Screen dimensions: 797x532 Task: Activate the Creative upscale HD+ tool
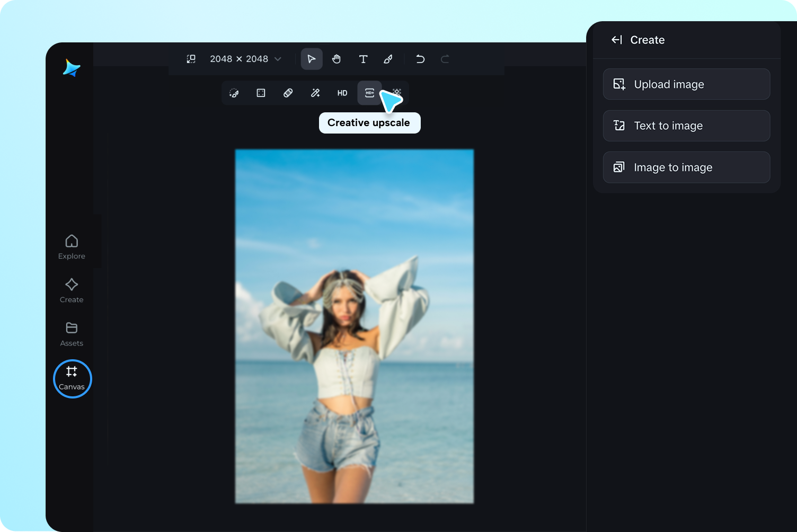coord(369,93)
